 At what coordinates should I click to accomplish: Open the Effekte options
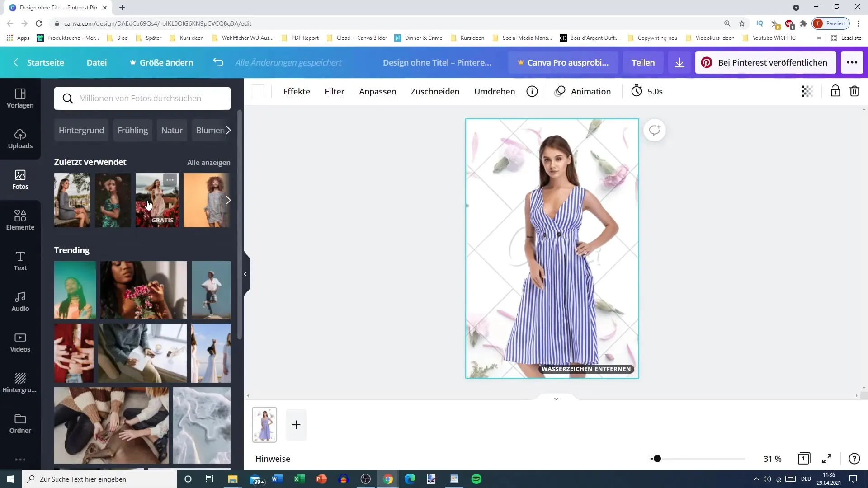click(x=297, y=92)
